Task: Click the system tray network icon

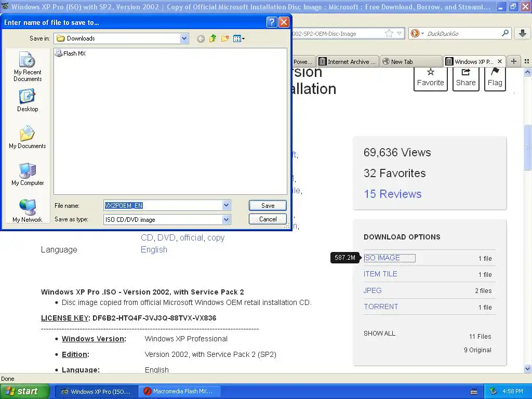Action: 494,391
